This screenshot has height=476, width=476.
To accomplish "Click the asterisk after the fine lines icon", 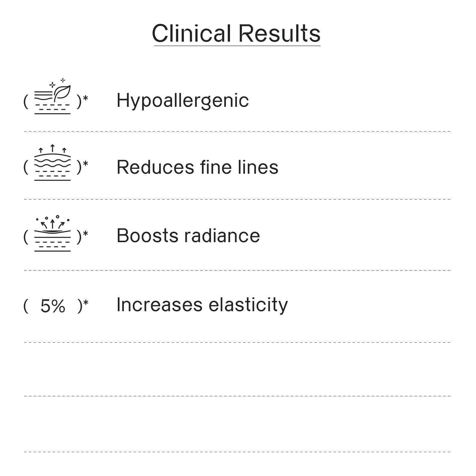I will pos(86,164).
